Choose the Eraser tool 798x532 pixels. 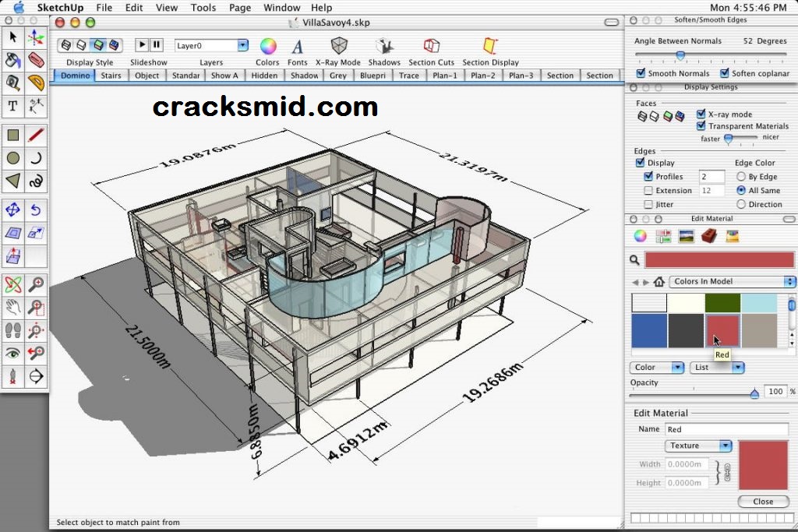(x=36, y=61)
